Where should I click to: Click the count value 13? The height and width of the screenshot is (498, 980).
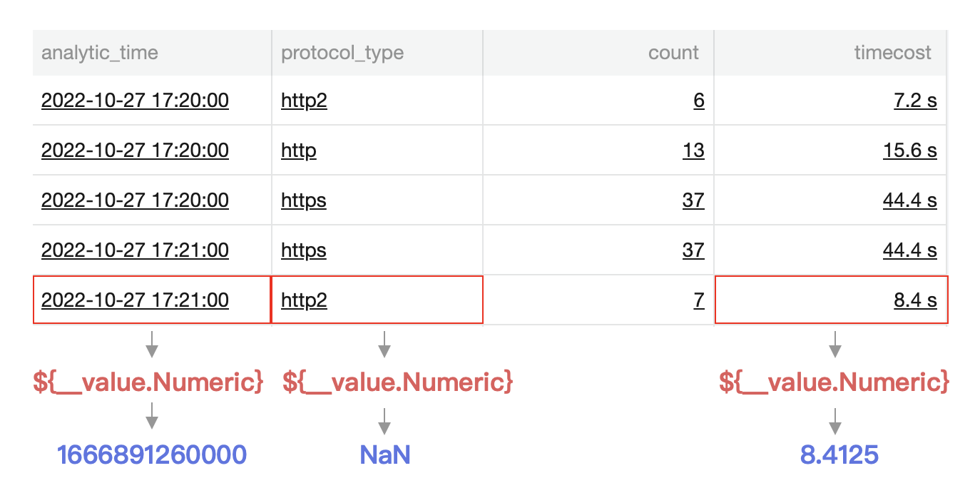click(693, 151)
